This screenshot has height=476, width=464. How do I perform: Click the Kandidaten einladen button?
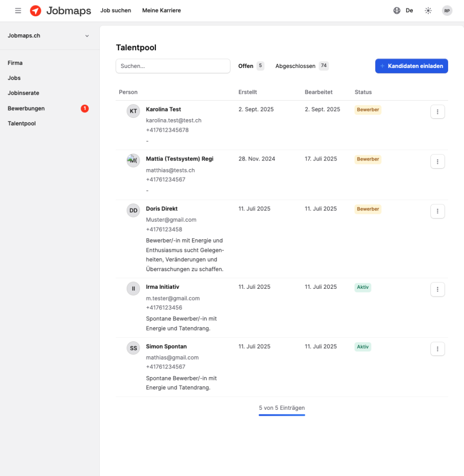(x=411, y=66)
